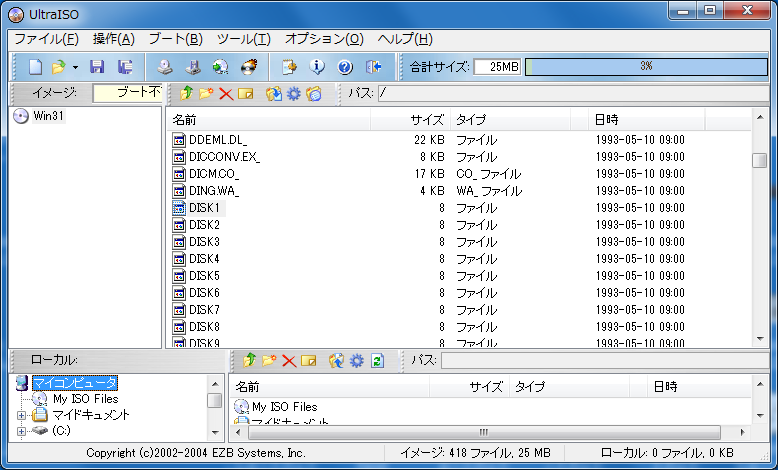Viewport: 778px width, 470px height.
Task: Open the ファイル(F) menu
Action: pos(46,39)
